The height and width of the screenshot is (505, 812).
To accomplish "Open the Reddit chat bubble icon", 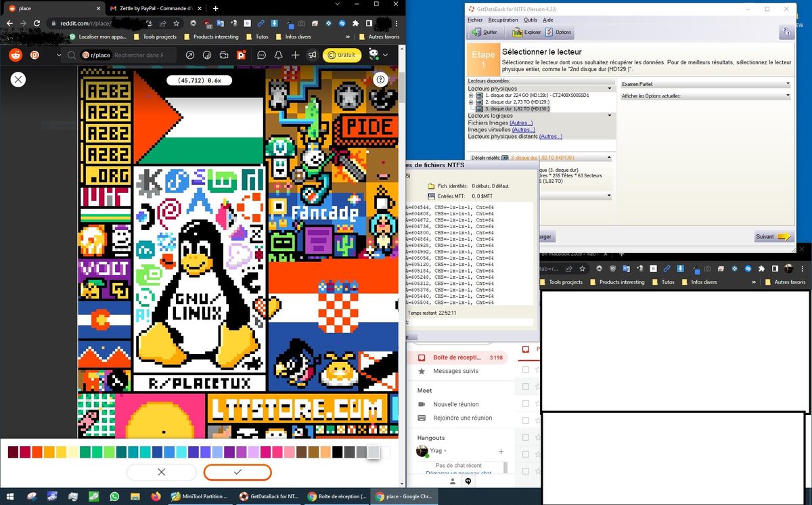I will [x=261, y=55].
